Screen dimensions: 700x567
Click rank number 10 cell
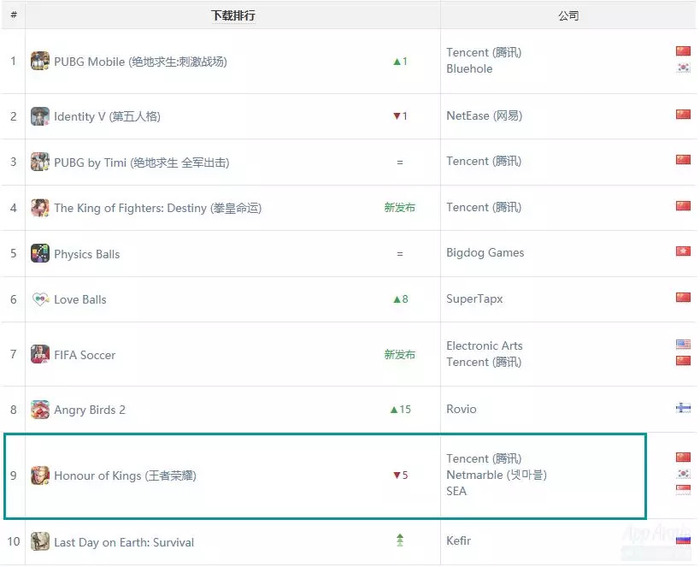[x=13, y=542]
